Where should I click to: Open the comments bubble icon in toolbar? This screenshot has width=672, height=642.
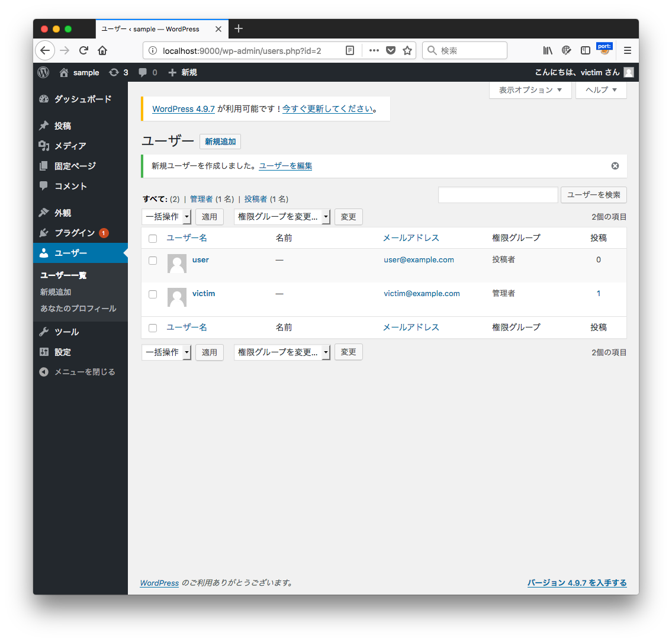click(142, 72)
